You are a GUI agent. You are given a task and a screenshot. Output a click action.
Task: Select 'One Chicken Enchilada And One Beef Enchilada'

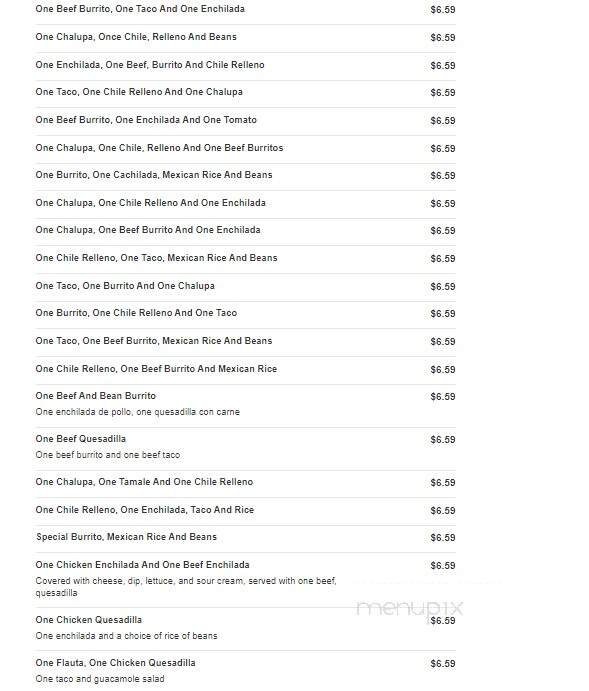coord(143,565)
